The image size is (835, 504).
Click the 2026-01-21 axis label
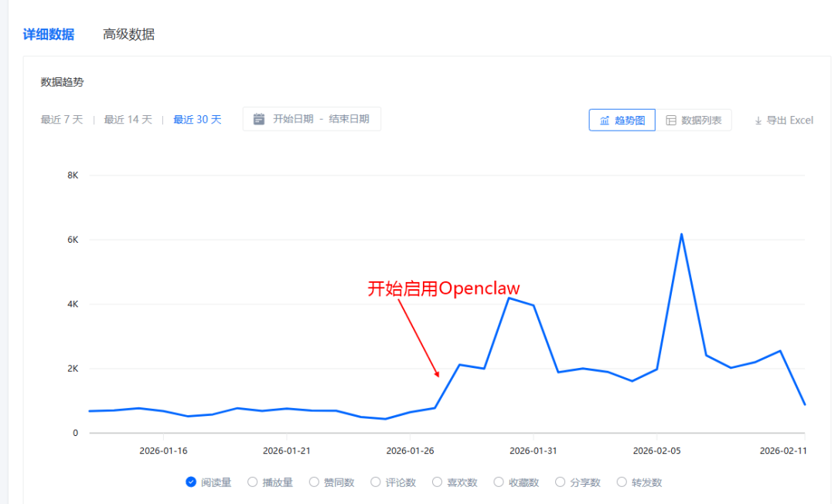point(287,451)
